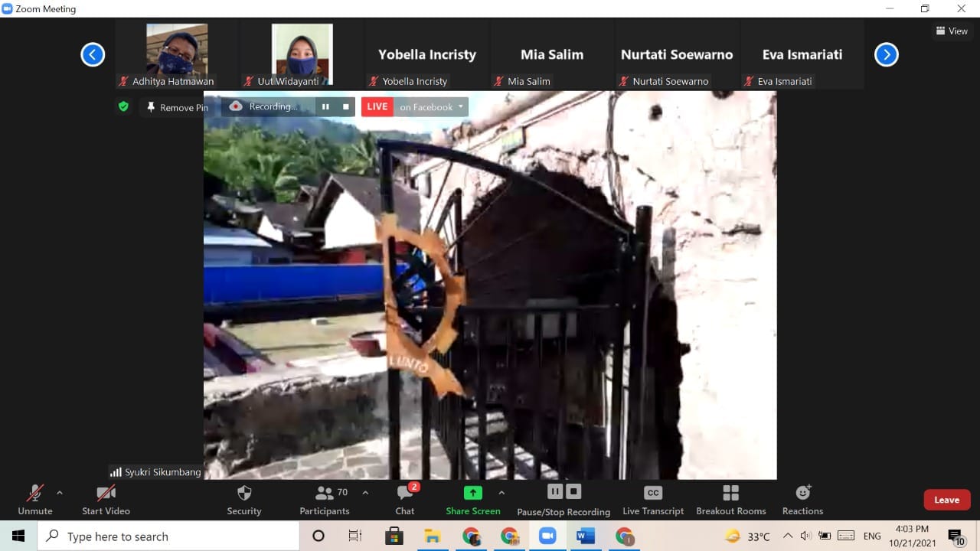The width and height of the screenshot is (980, 551).
Task: Start sharing your screen
Action: click(472, 499)
